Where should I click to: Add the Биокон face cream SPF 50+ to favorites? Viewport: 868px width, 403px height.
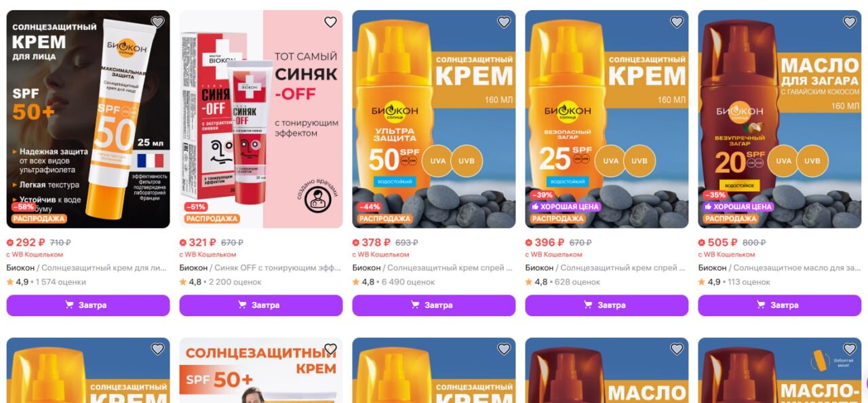tap(157, 22)
